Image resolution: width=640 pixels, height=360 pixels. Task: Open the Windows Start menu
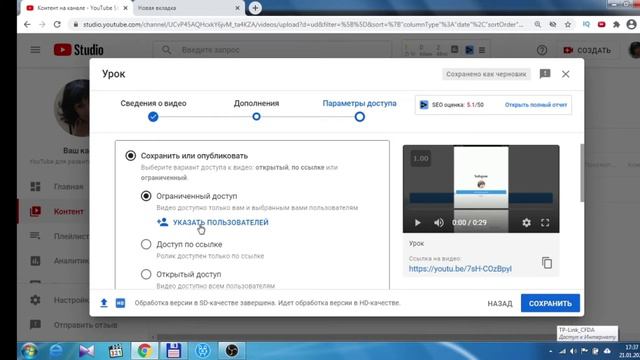(x=29, y=351)
